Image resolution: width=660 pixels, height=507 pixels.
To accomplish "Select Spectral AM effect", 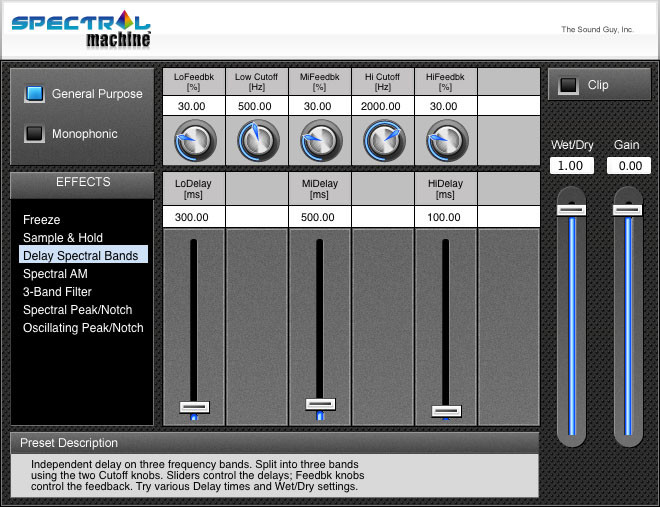I will coord(55,274).
